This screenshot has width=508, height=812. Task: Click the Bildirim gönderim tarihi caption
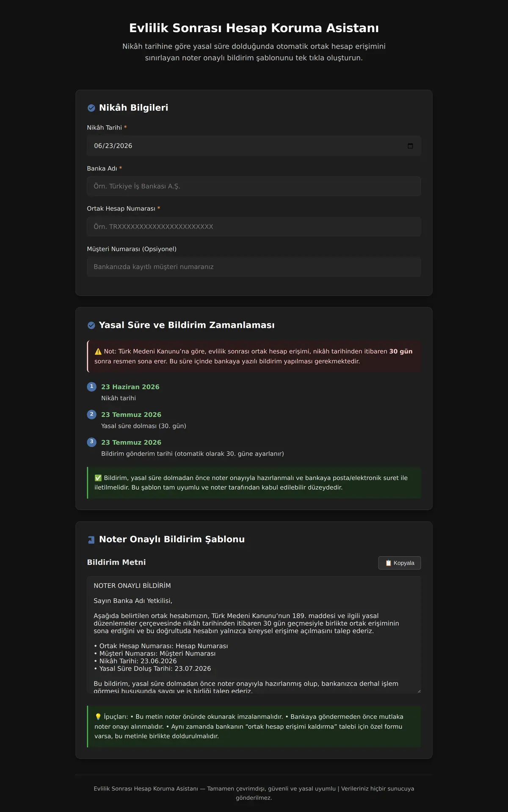193,454
